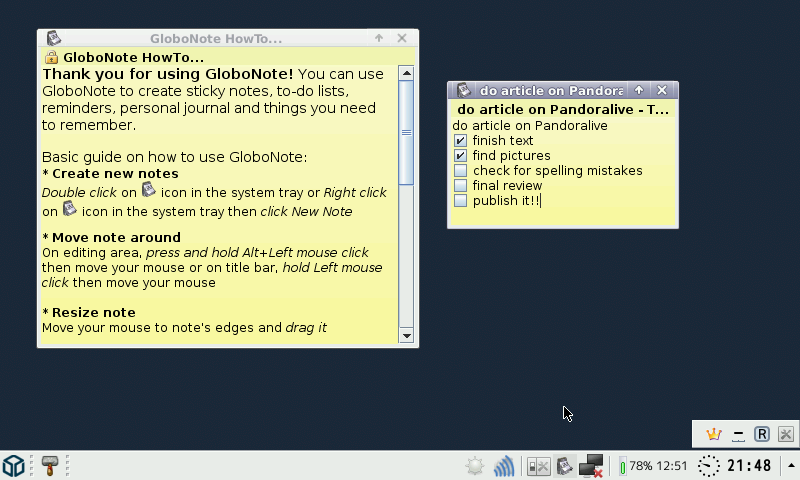Click the HowTo note scrollbar up arrow
The image size is (800, 480).
pos(407,73)
